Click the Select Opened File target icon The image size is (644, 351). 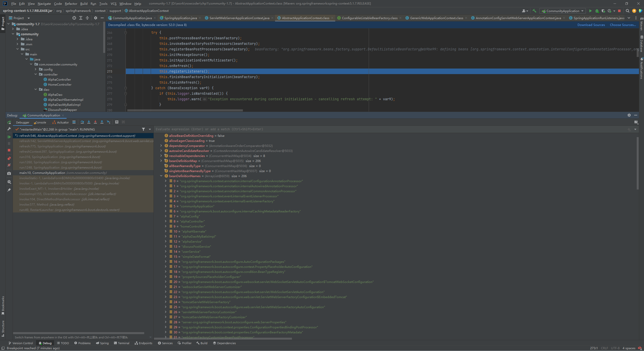(74, 18)
